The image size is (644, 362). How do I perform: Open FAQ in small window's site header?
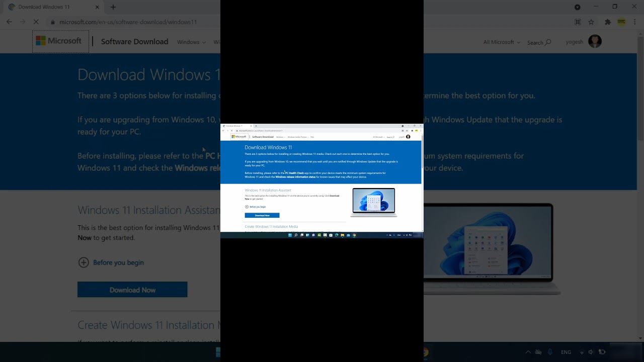click(312, 137)
